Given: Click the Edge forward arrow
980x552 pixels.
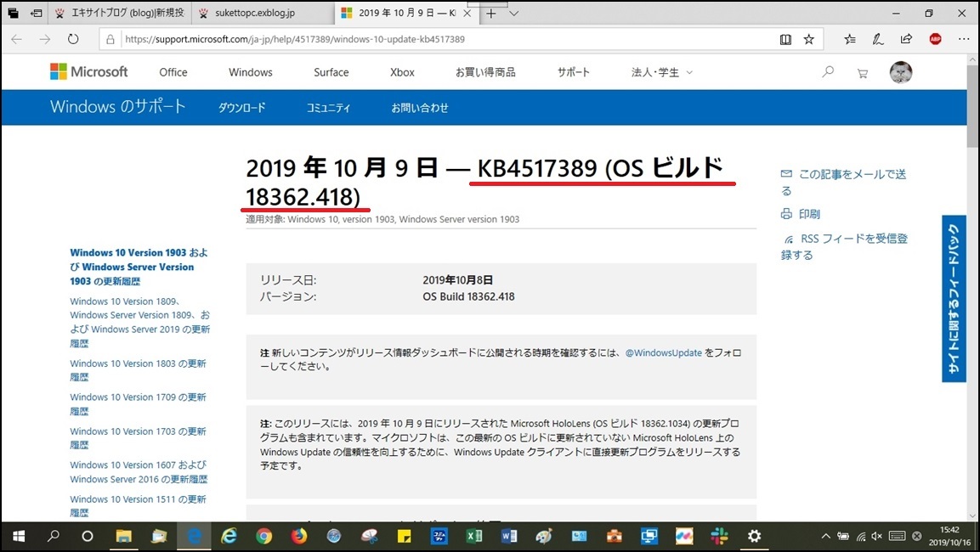Looking at the screenshot, I should coord(45,39).
